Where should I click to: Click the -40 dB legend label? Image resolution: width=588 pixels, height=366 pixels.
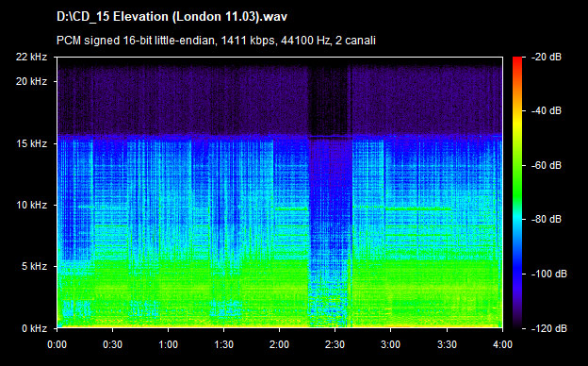tap(547, 110)
